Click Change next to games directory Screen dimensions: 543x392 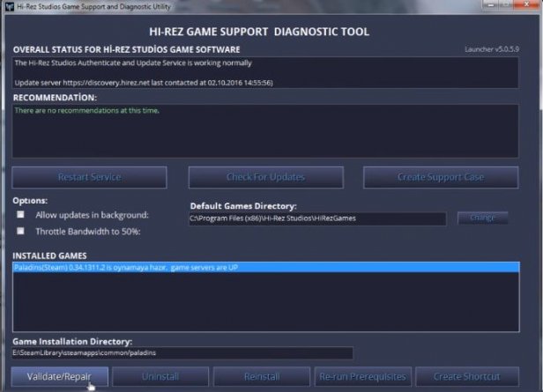tap(483, 218)
